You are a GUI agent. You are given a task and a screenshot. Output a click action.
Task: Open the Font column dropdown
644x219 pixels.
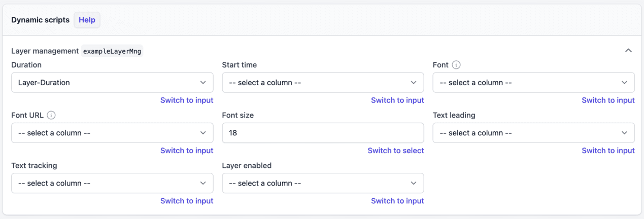pos(533,83)
